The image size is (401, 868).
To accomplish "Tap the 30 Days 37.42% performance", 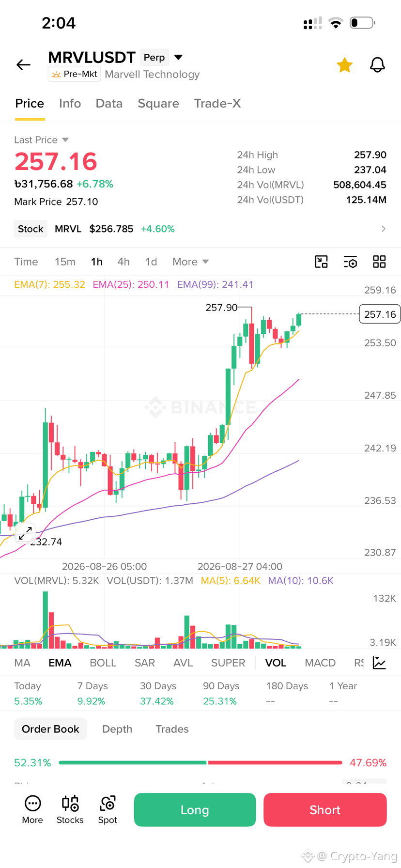I will click(x=158, y=694).
